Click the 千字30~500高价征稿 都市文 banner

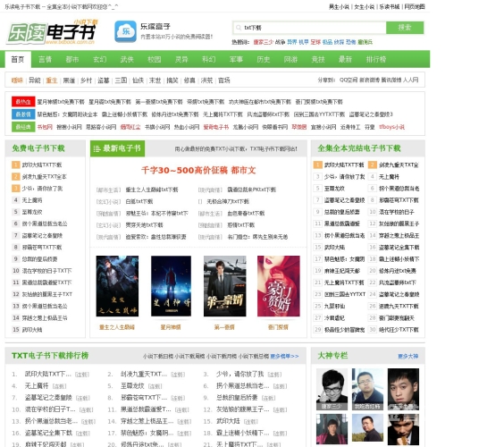(x=198, y=170)
